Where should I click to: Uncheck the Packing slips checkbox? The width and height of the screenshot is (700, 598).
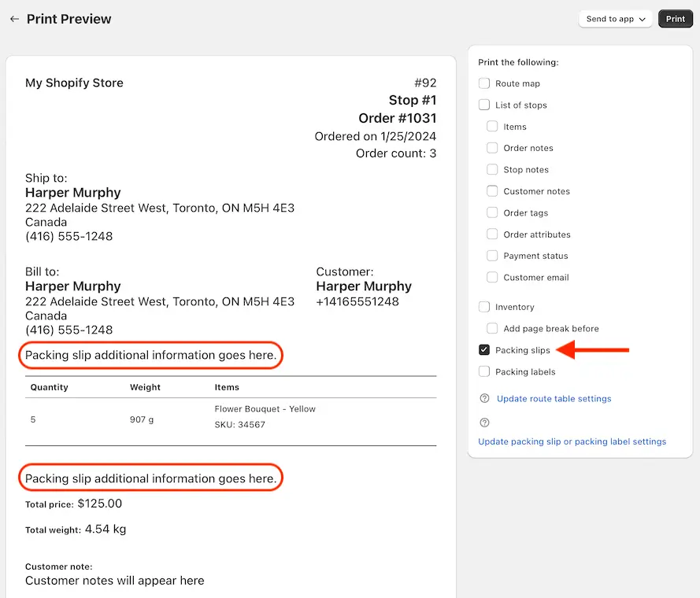484,350
